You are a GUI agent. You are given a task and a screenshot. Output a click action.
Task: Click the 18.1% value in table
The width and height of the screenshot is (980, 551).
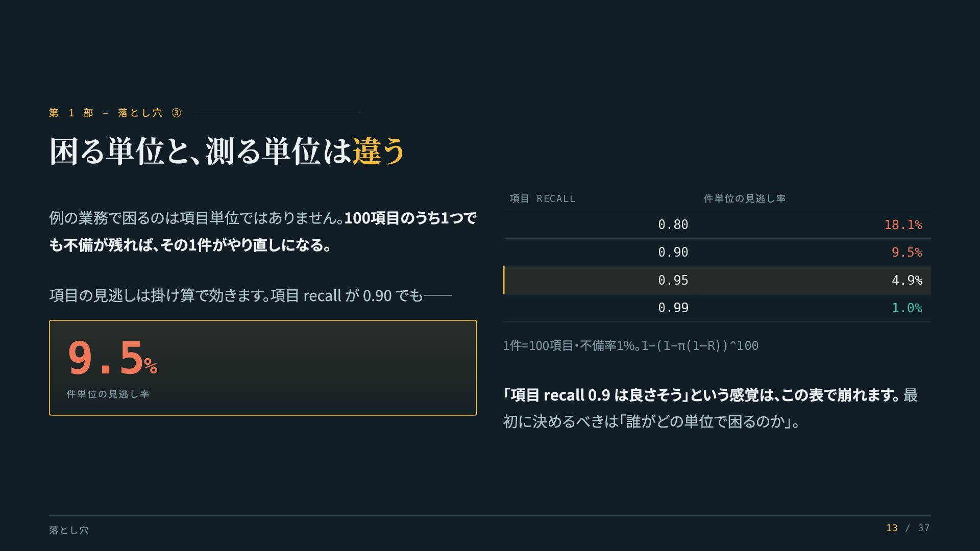[903, 224]
